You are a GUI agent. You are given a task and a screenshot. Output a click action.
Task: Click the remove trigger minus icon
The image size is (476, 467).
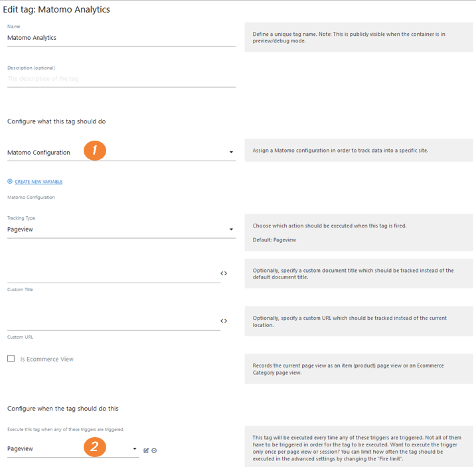(x=154, y=450)
